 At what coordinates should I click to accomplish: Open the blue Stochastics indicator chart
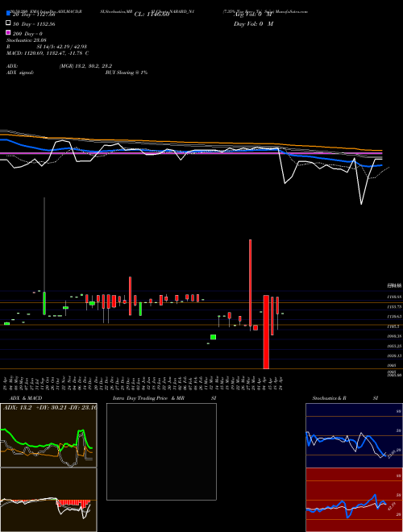[354, 435]
